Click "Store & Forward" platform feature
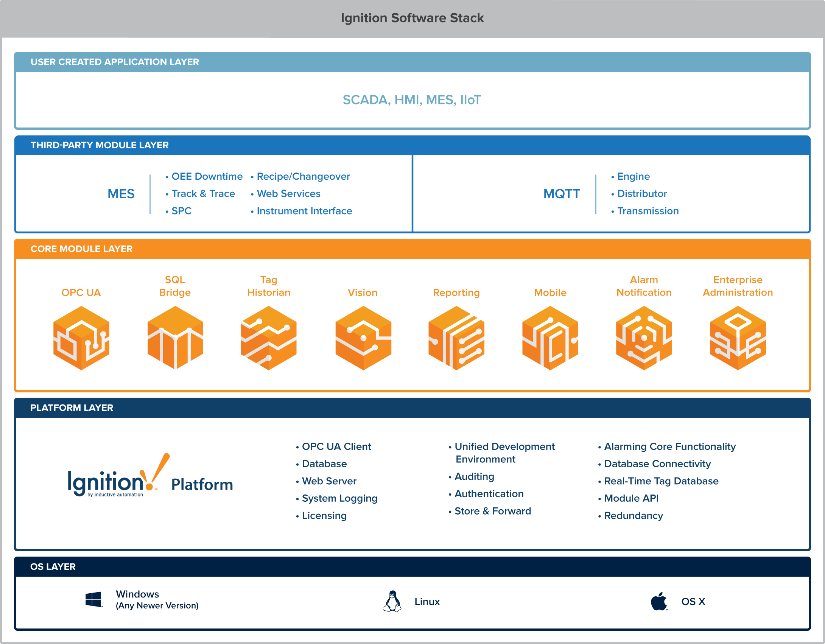The width and height of the screenshot is (825, 644). (493, 511)
